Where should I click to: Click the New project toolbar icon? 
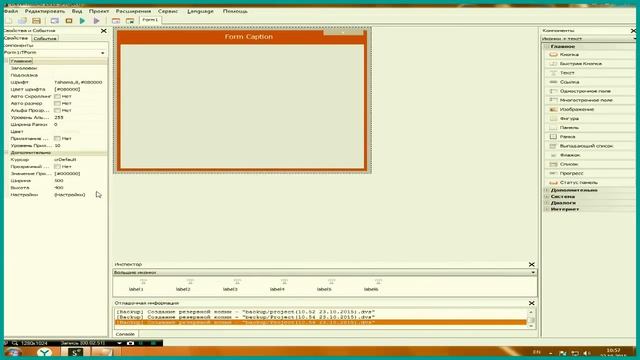8,20
